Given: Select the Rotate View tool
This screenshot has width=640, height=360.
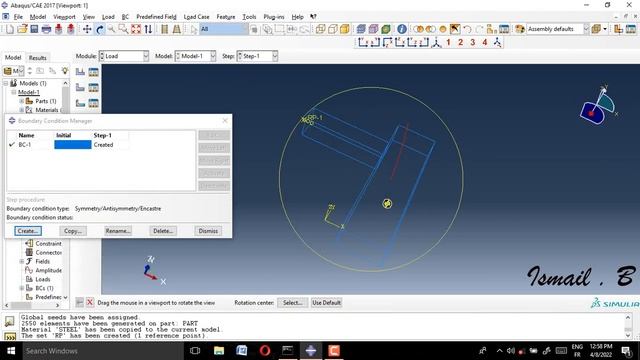Looking at the screenshot, I should click(100, 29).
